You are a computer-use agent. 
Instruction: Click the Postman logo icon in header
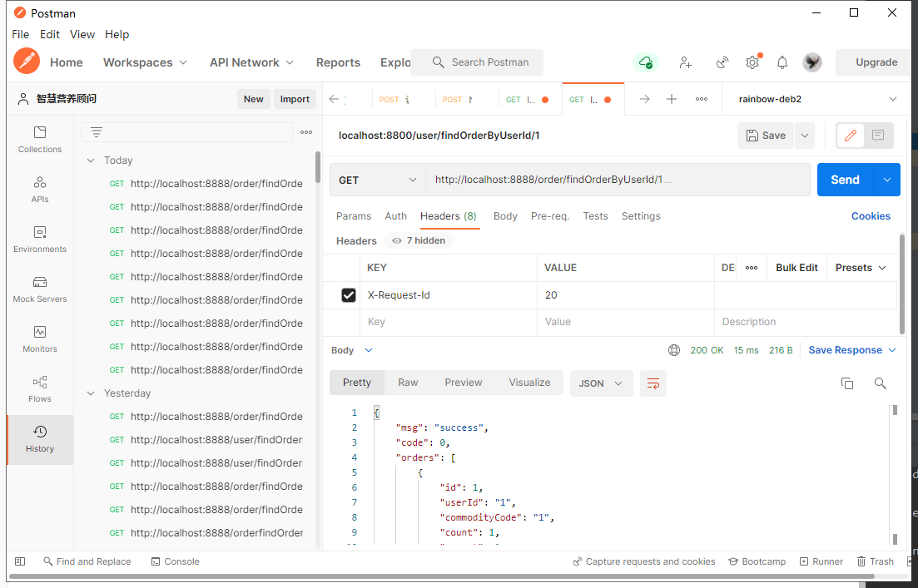point(27,62)
